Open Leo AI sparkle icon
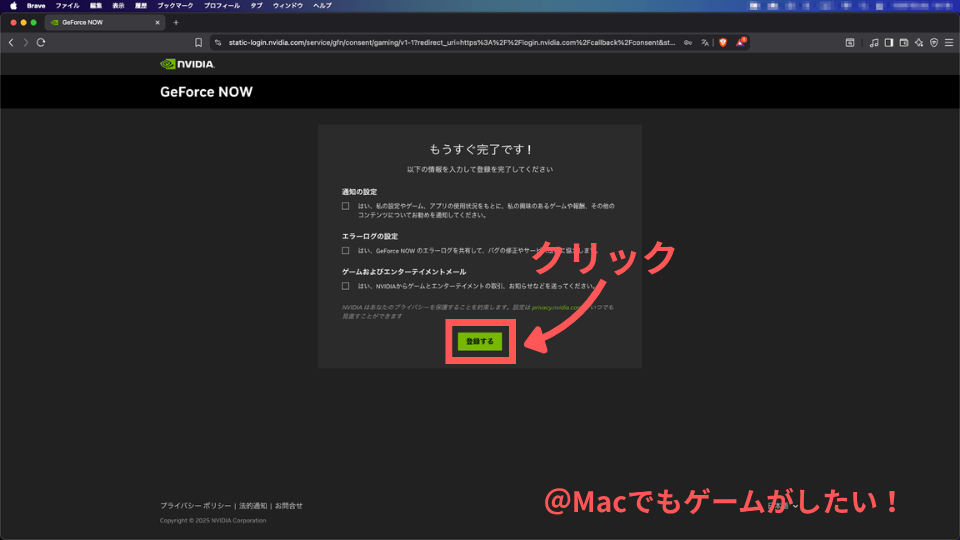Screen dimensions: 960x540 pyautogui.click(x=919, y=43)
